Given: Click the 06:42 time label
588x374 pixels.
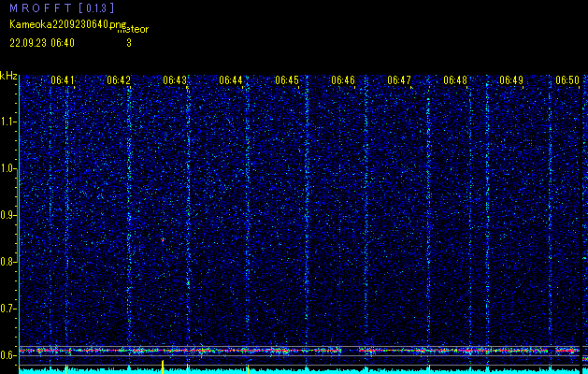Looking at the screenshot, I should (x=119, y=80).
